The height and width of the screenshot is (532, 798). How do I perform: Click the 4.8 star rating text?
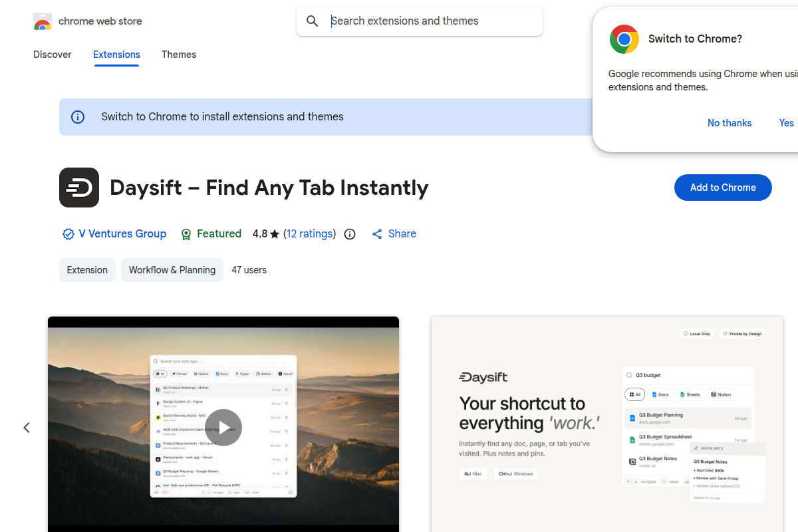266,234
